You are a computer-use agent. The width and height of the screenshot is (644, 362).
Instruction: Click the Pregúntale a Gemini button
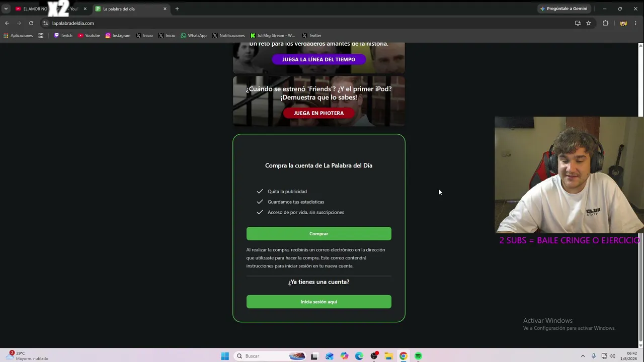563,9
